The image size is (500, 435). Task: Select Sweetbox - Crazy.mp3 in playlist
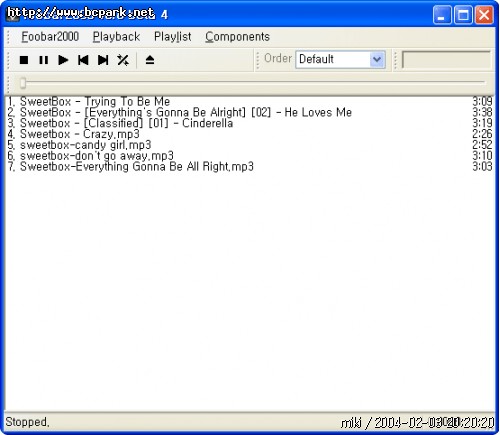249,134
